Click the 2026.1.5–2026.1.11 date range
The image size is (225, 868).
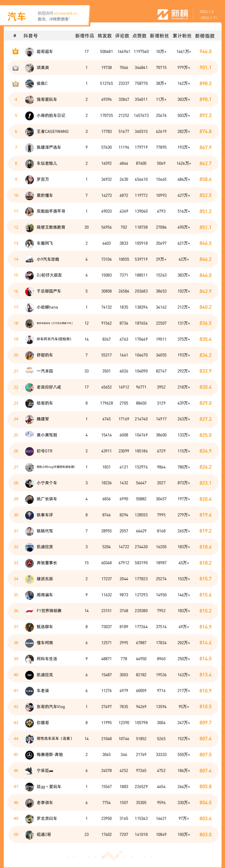click(x=208, y=15)
